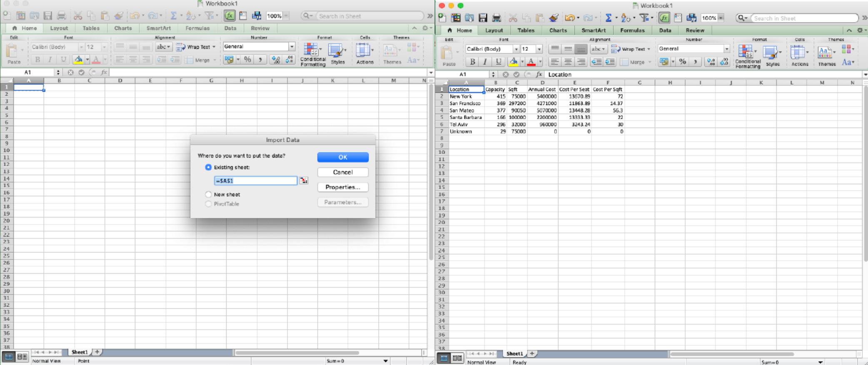Click the Filter funnel icon in right window
868x365 pixels.
(644, 18)
